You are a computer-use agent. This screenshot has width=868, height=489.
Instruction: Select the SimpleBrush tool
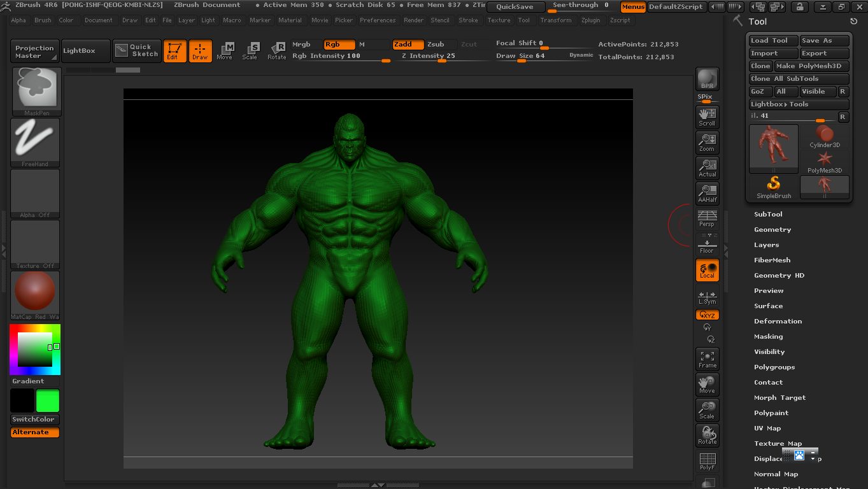pos(774,188)
